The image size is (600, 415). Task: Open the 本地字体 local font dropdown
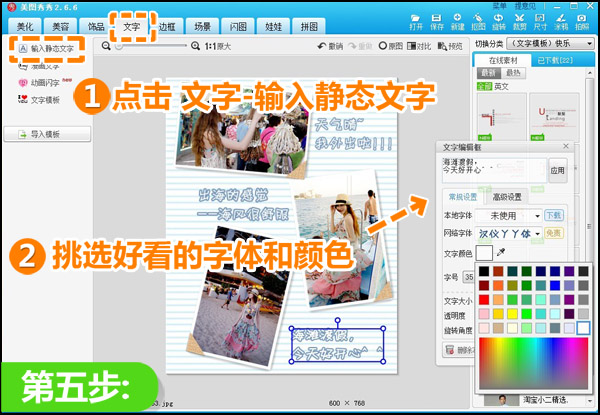(x=536, y=215)
